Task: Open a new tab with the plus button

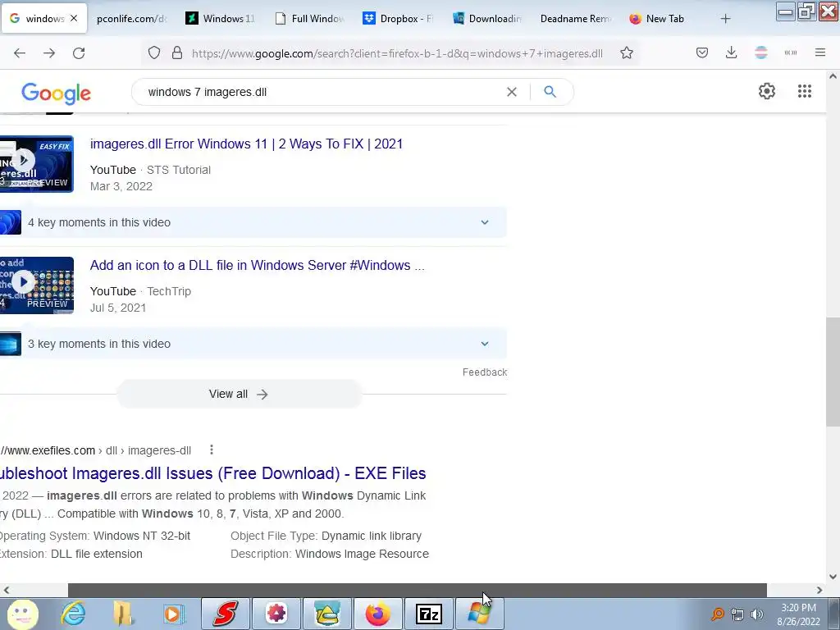Action: (x=725, y=19)
